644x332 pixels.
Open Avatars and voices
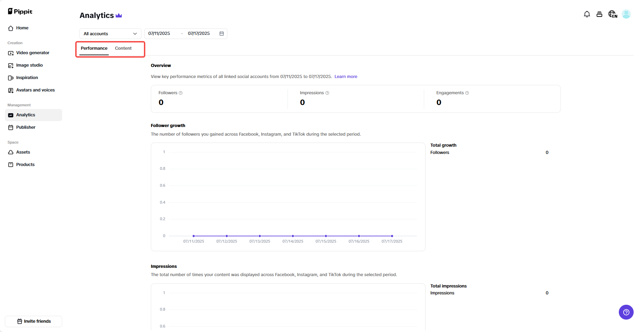pos(35,90)
